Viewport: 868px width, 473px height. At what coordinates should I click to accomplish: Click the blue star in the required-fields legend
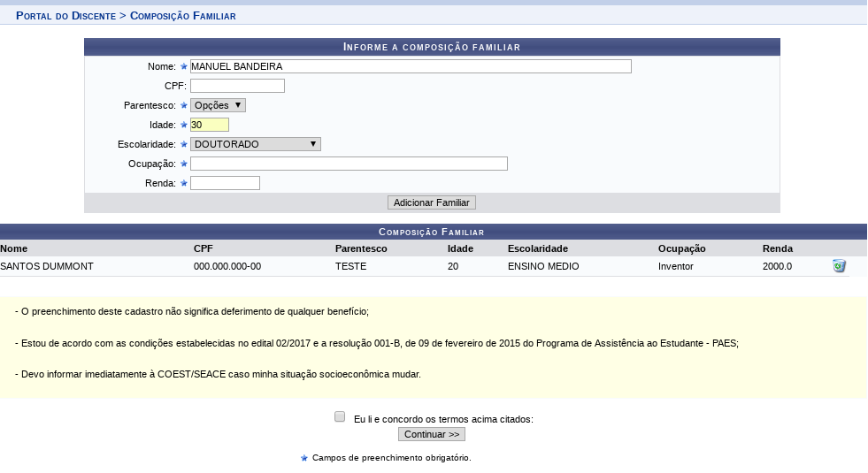pyautogui.click(x=304, y=458)
